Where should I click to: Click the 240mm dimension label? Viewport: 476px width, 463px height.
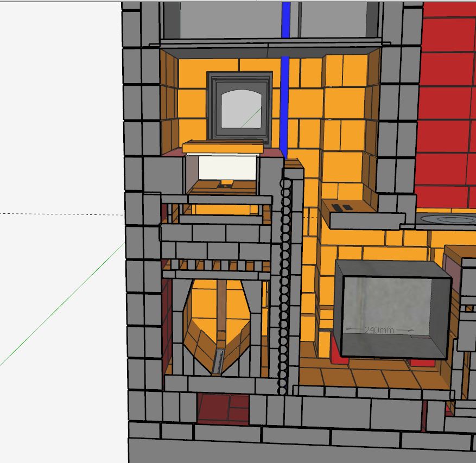coord(379,329)
